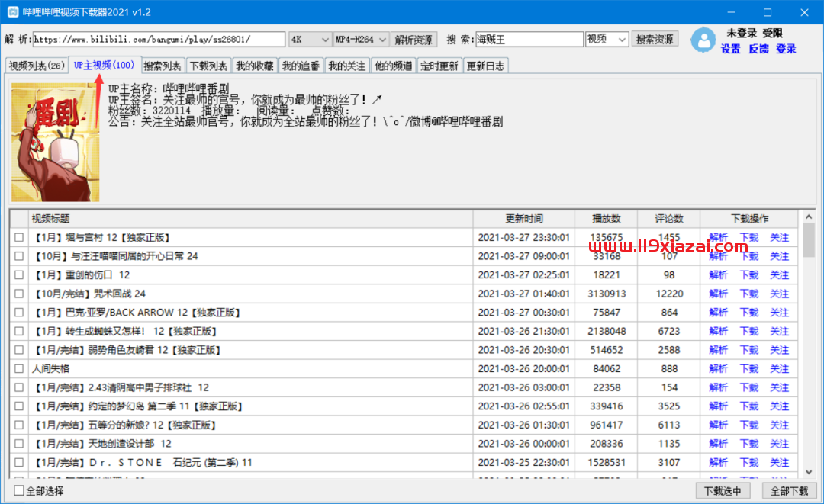Click the 解析资源 button
The image size is (824, 504).
coord(414,40)
